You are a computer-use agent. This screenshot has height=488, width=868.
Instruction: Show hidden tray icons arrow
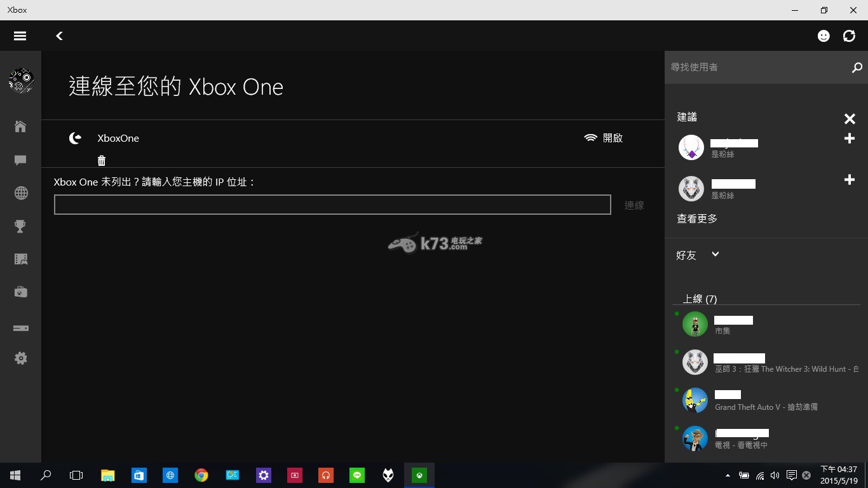tap(728, 475)
